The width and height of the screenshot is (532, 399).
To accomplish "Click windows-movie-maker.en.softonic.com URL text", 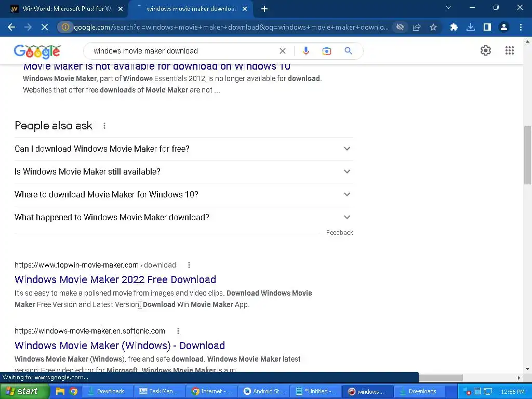I will (x=90, y=331).
